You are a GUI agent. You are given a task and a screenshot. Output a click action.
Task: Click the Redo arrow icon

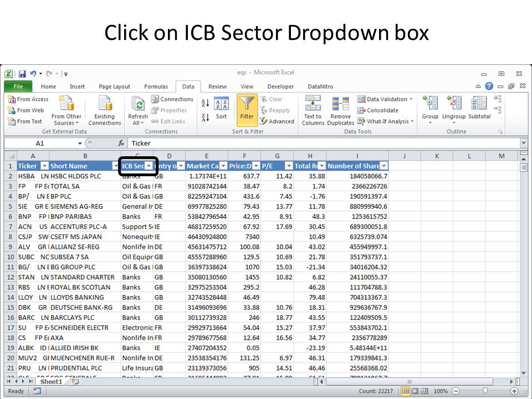49,74
